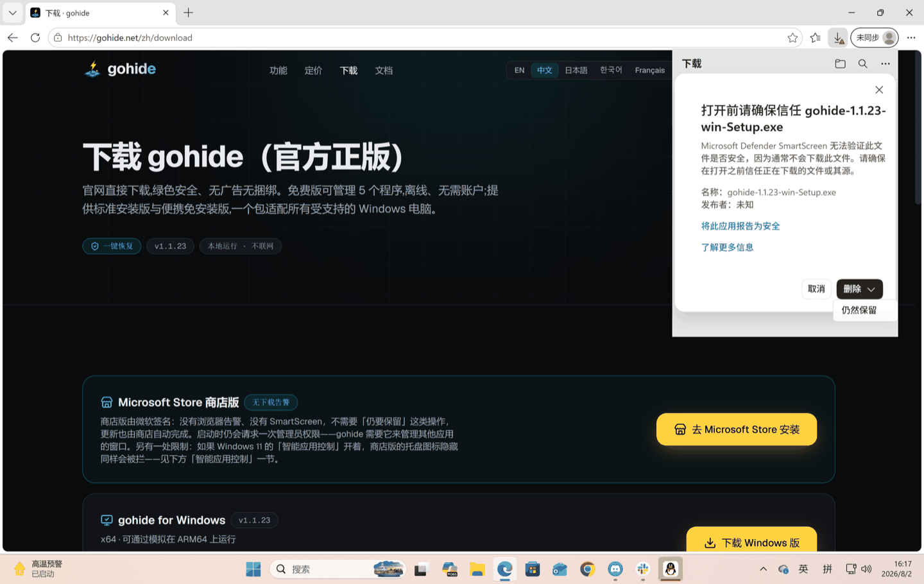
Task: Open the clock showing 16:17
Action: coord(897,569)
